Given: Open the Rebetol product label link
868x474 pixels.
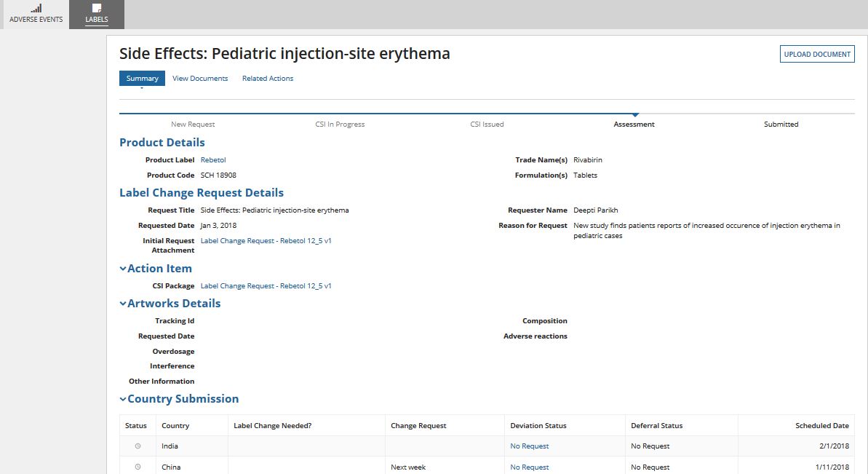Looking at the screenshot, I should point(212,160).
